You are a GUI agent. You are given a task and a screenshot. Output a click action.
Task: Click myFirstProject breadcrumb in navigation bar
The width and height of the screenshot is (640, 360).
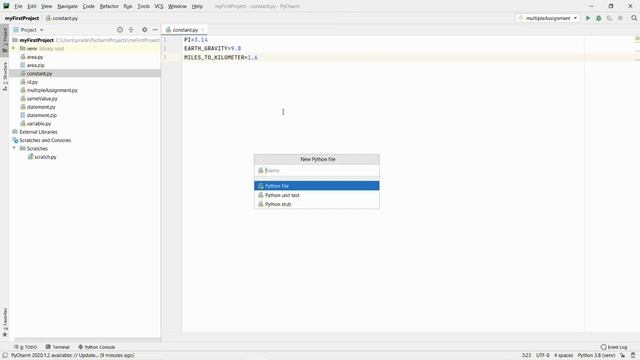pos(22,18)
